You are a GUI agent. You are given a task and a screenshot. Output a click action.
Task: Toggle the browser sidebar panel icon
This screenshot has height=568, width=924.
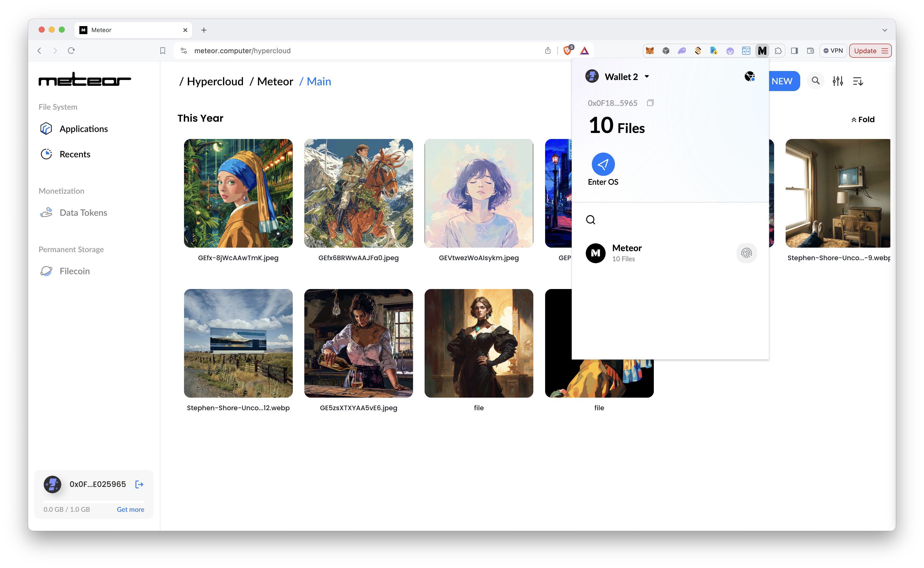(x=794, y=51)
